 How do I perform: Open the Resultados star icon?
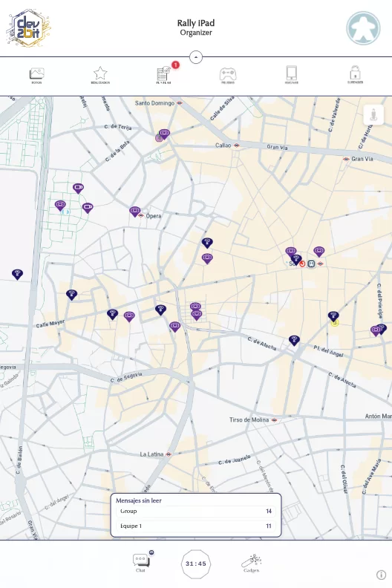[100, 76]
